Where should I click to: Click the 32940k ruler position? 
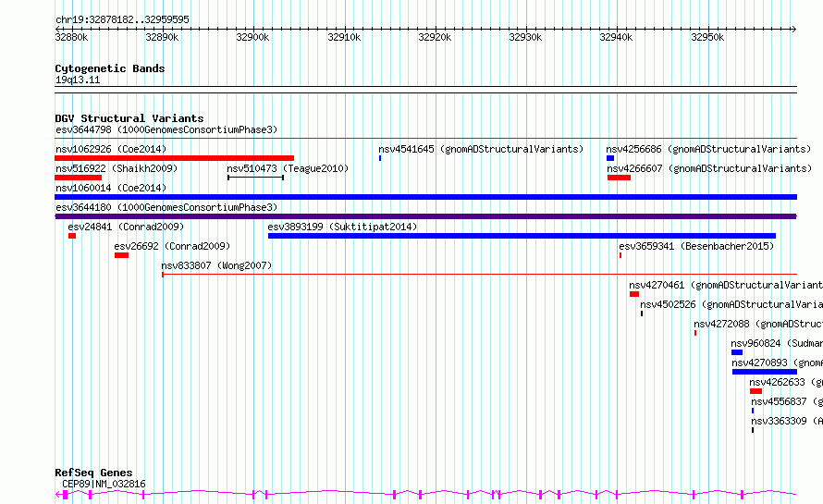pyautogui.click(x=616, y=37)
